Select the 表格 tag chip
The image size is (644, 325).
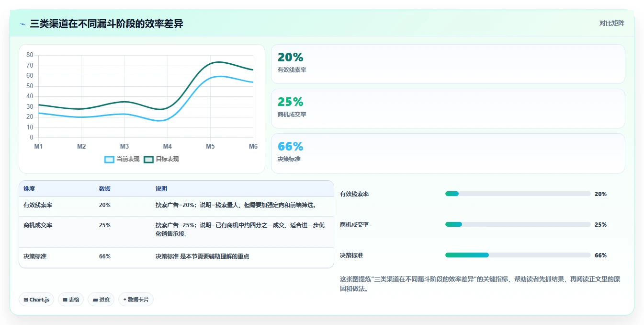click(x=71, y=300)
